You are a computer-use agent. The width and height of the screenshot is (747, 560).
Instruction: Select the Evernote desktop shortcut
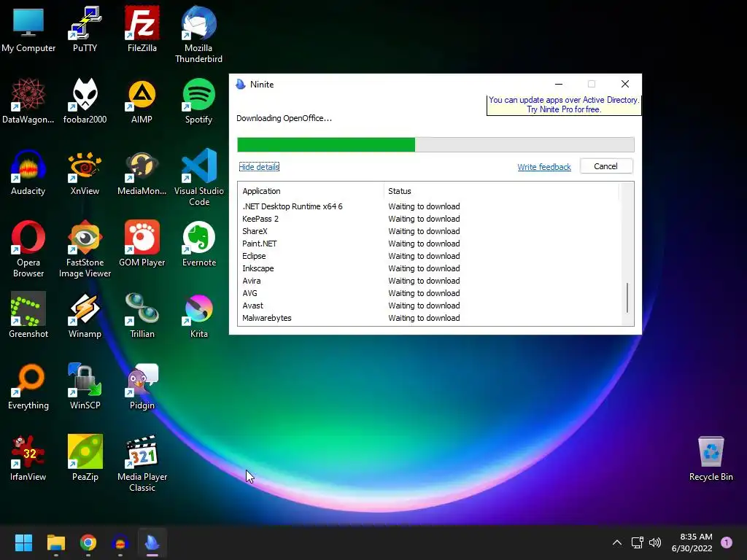198,244
